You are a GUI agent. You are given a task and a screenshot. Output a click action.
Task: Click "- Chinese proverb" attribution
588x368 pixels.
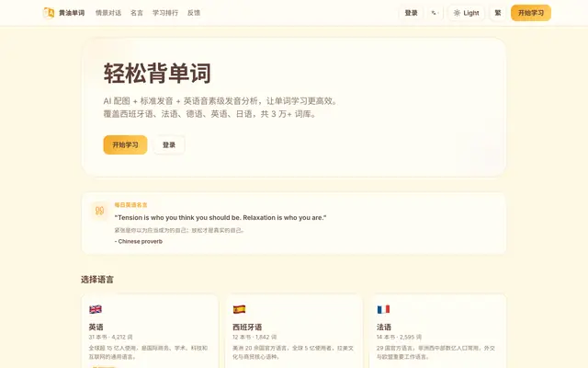(139, 241)
